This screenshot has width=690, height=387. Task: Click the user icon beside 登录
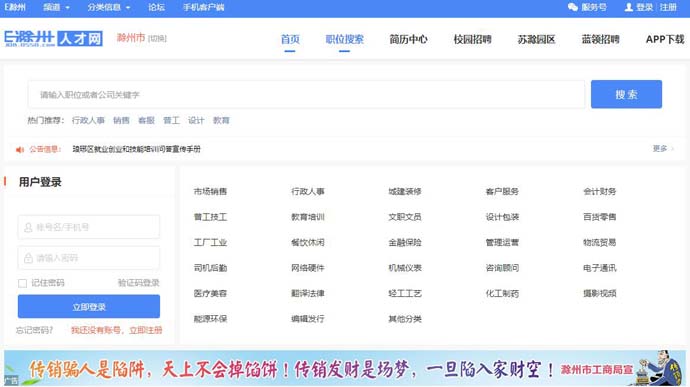tap(629, 7)
